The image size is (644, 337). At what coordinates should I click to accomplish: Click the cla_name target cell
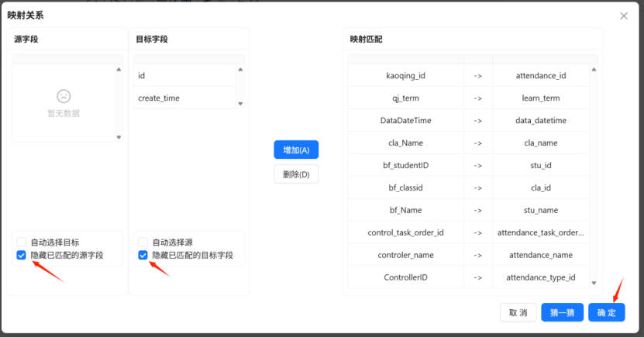tap(541, 143)
